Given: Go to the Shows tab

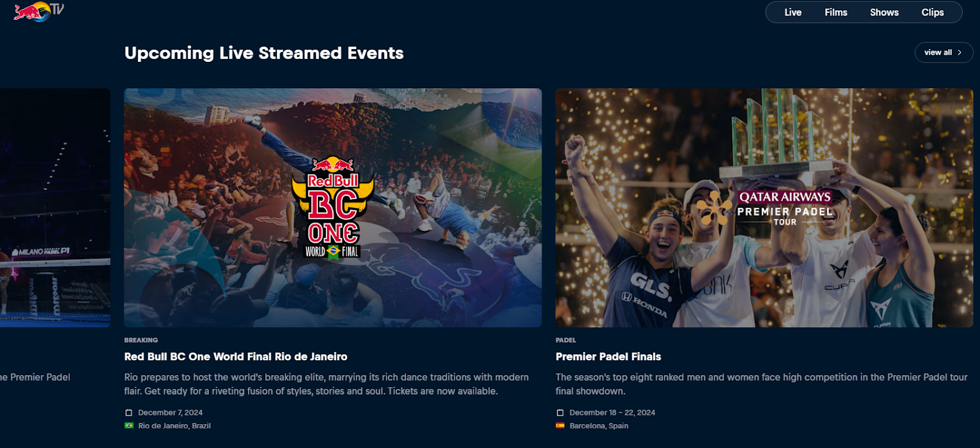Looking at the screenshot, I should point(884,12).
